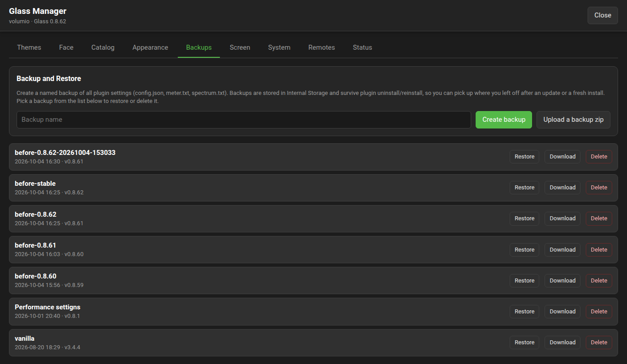
Task: Download the vanilla backup
Action: [563, 343]
